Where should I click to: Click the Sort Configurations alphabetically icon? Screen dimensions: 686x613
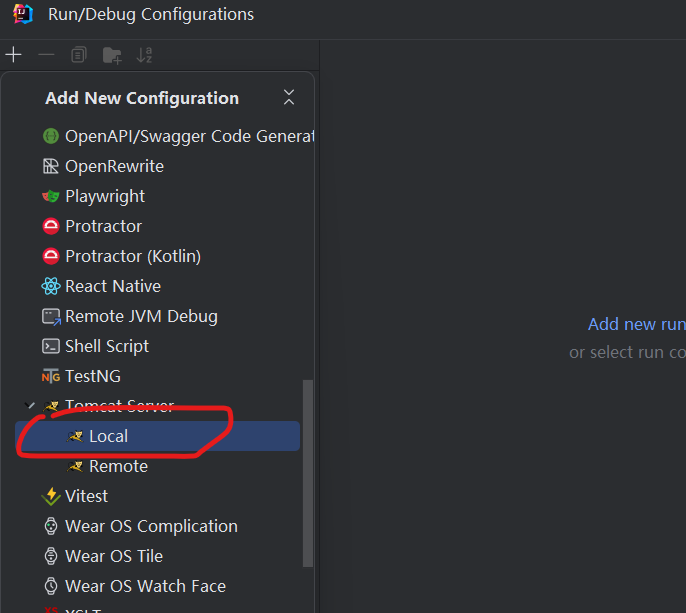(144, 55)
